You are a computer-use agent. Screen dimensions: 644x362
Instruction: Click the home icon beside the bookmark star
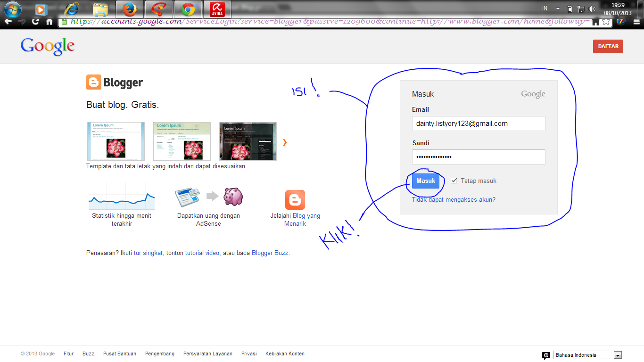click(596, 22)
